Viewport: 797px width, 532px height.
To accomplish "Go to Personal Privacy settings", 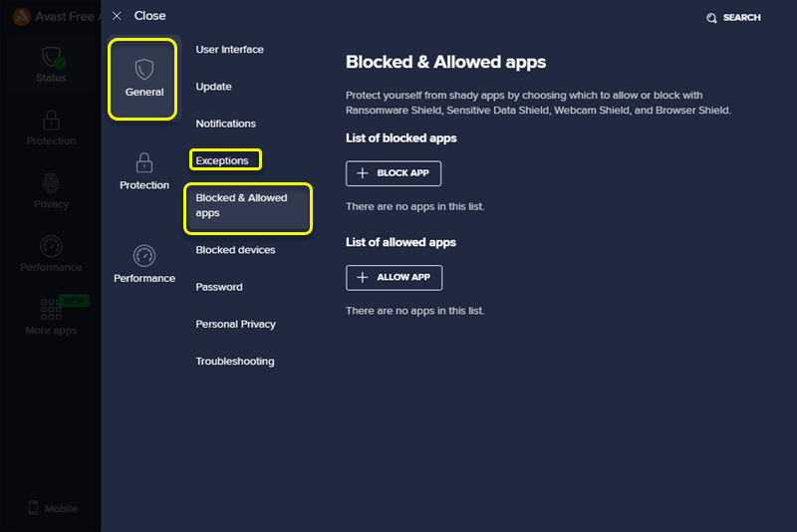I will tap(235, 324).
